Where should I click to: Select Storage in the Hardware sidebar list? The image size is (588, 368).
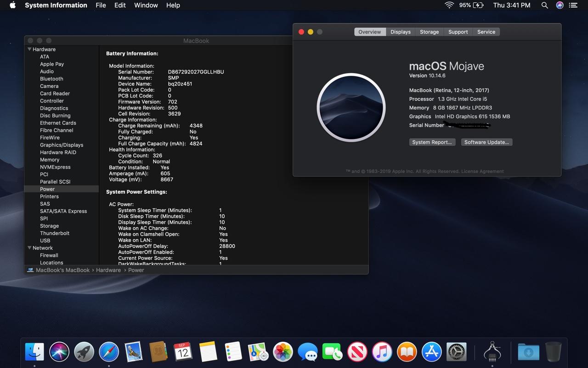click(49, 226)
